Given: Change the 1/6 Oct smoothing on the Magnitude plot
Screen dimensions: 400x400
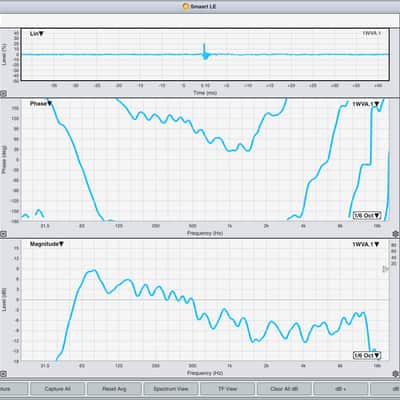Looking at the screenshot, I should (x=367, y=355).
